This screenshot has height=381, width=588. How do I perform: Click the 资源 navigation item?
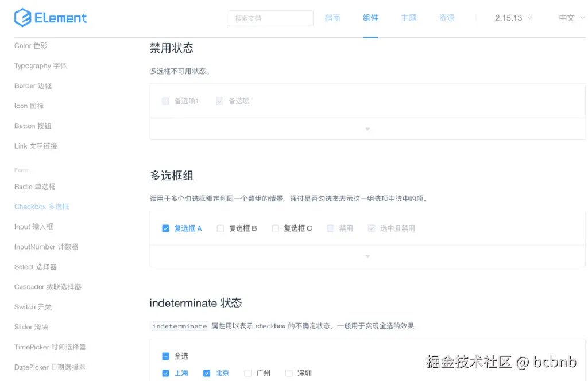(x=446, y=18)
